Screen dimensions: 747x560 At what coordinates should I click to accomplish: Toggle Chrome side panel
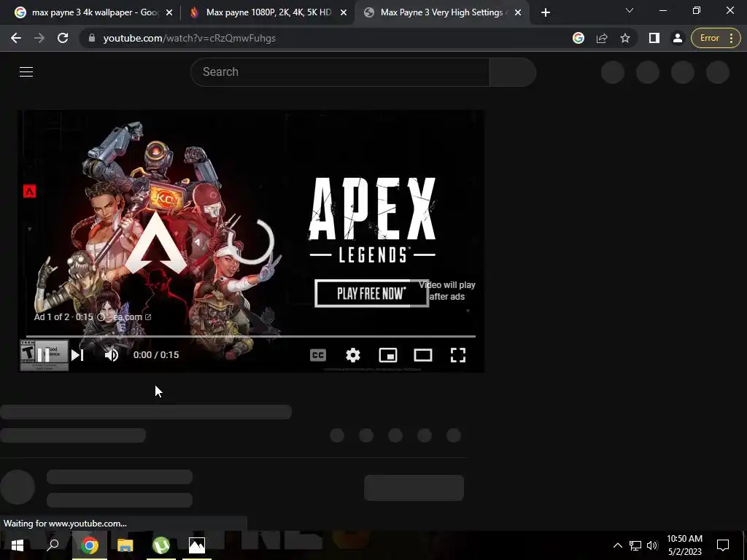654,38
